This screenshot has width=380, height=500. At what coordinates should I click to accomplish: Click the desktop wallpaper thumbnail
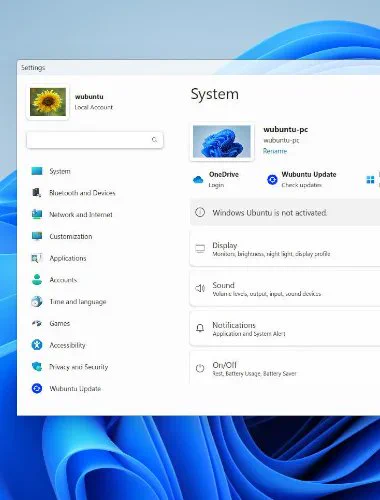222,141
